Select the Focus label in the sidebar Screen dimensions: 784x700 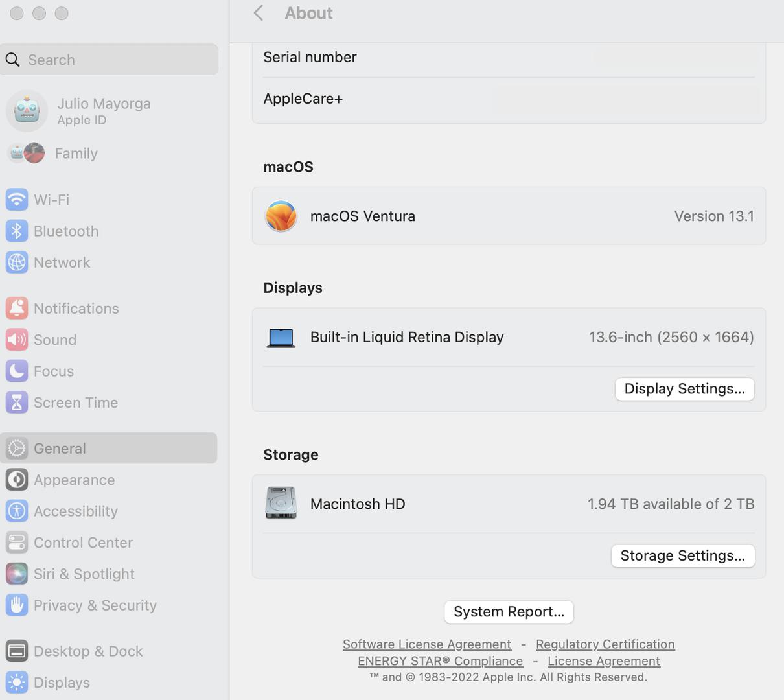[x=54, y=371]
